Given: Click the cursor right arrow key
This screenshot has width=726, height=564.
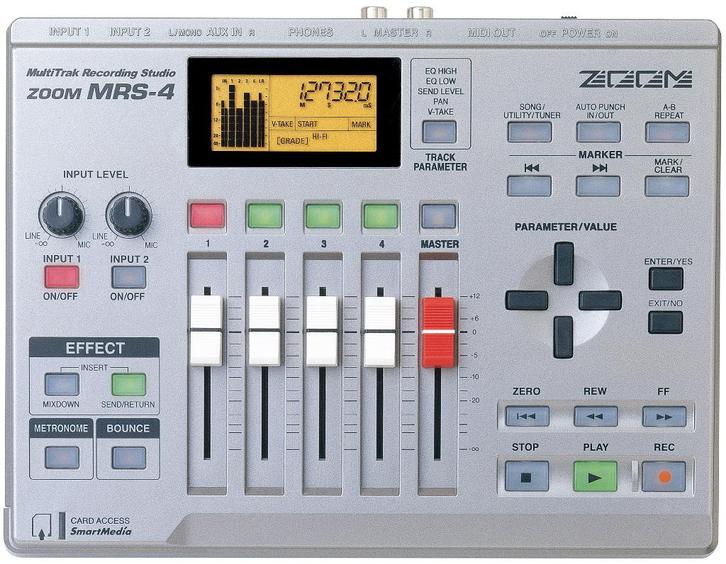Looking at the screenshot, I should pos(600,300).
